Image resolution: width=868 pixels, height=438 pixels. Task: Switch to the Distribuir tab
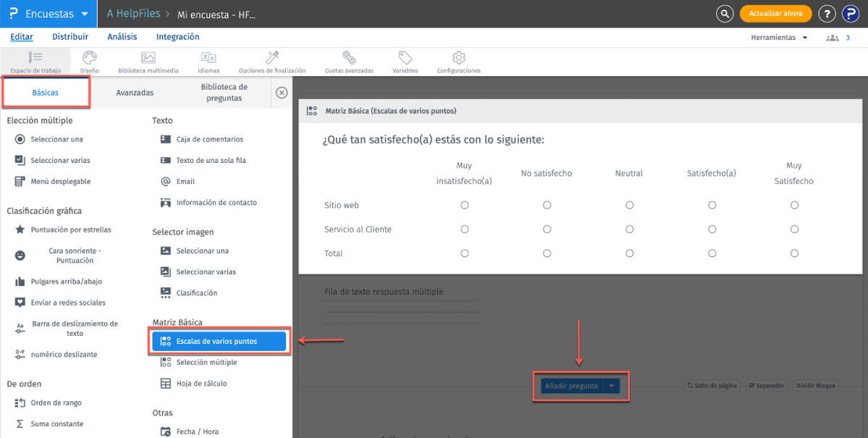[70, 37]
